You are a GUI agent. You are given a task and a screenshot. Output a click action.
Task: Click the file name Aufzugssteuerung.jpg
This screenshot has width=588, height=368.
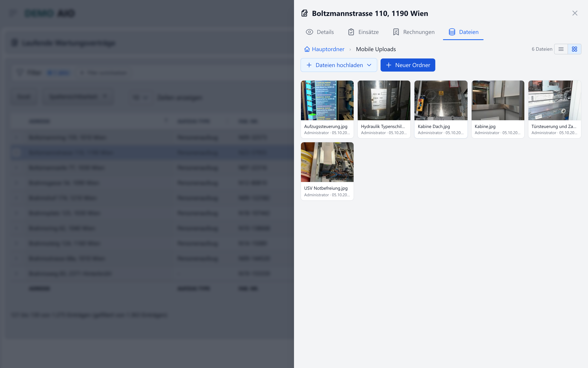click(x=326, y=127)
